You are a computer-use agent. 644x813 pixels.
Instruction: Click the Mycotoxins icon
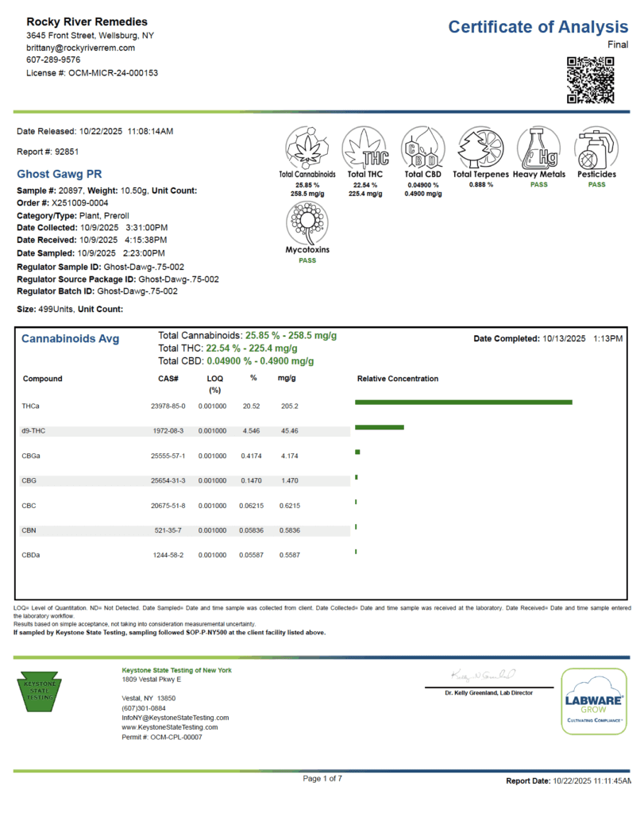pyautogui.click(x=307, y=222)
